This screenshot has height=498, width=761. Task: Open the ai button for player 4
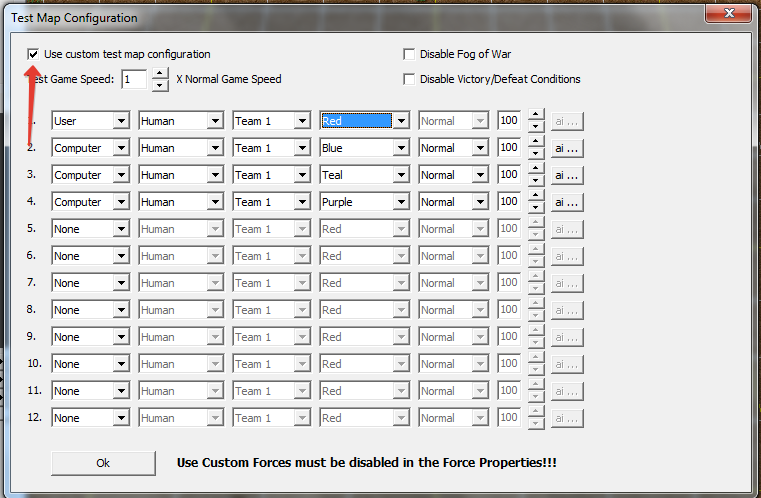point(566,202)
